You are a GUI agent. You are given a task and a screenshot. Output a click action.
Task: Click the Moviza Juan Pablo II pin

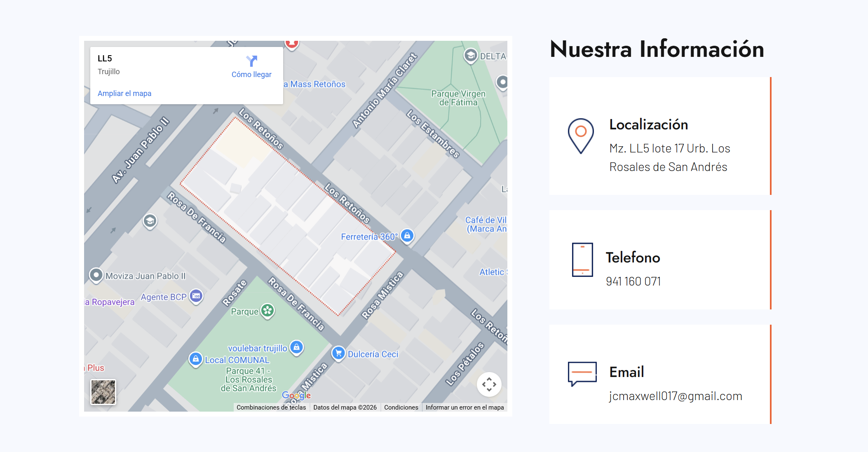pos(96,275)
